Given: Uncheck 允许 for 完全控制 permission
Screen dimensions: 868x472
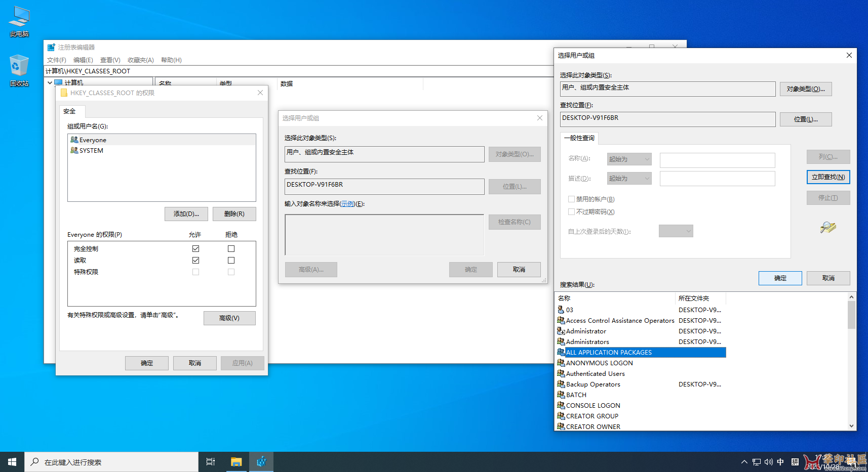Looking at the screenshot, I should click(x=195, y=248).
